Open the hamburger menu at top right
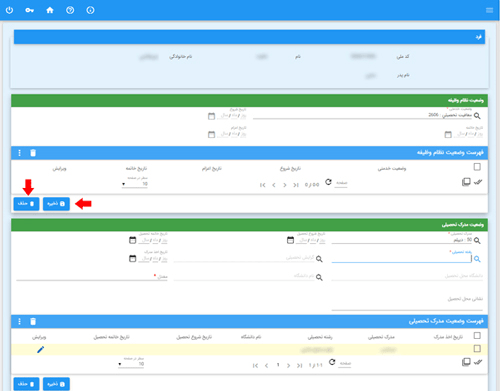 [x=489, y=10]
